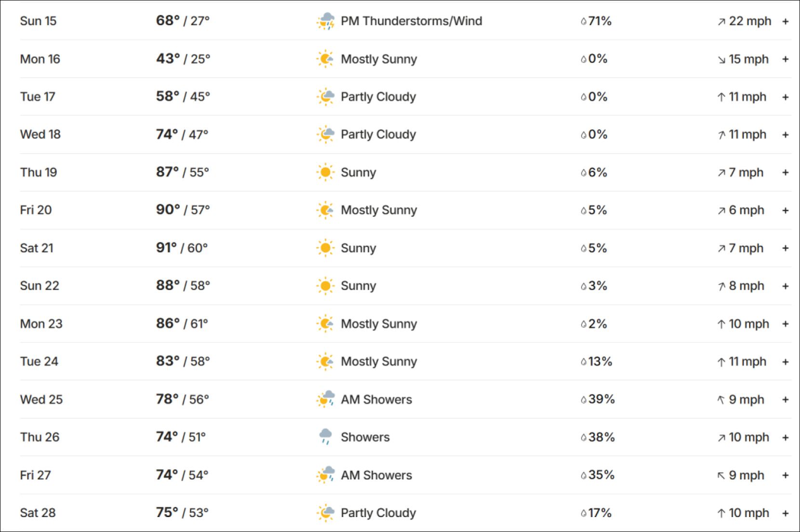This screenshot has height=532, width=800.
Task: Click the 91° / 60° temperature reading
Action: point(182,248)
